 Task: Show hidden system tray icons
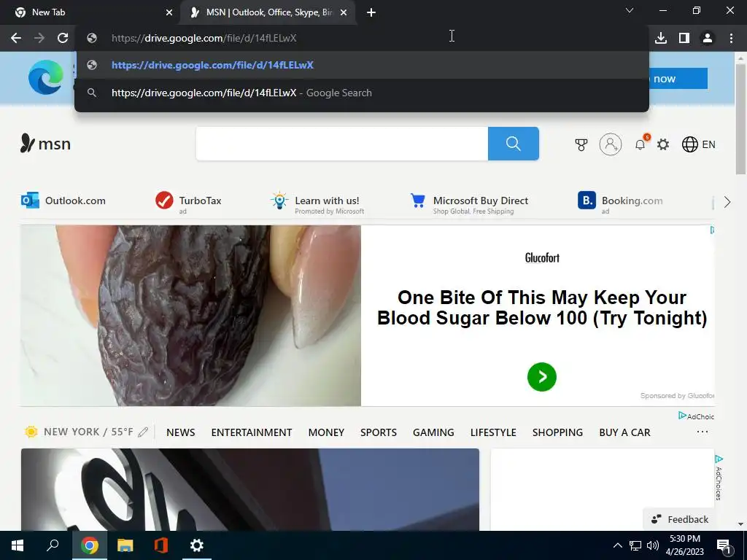617,545
